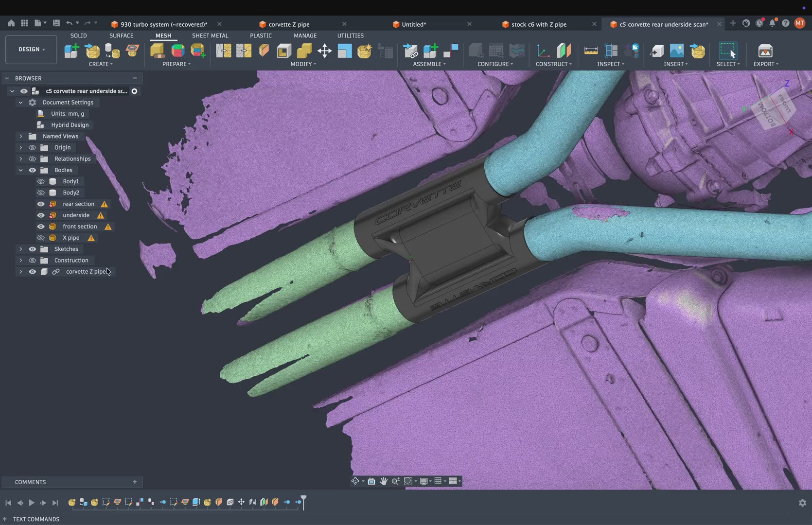Show the Origin folder
This screenshot has width=812, height=525.
33,147
